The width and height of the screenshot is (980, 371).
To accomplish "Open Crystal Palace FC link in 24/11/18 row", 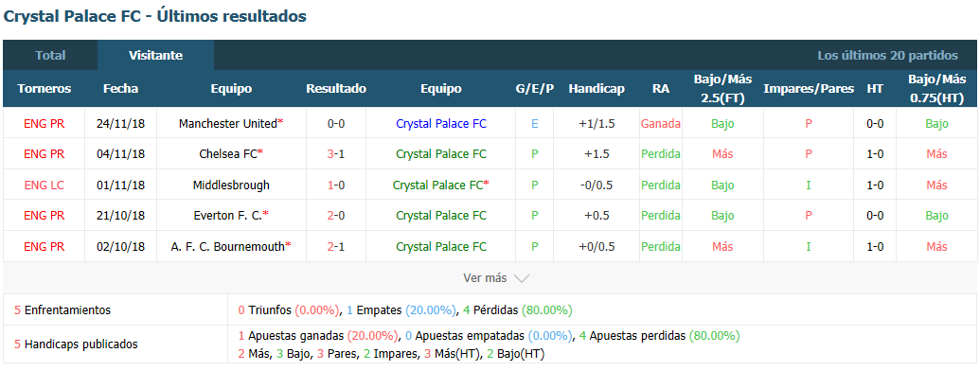I will coord(441,124).
